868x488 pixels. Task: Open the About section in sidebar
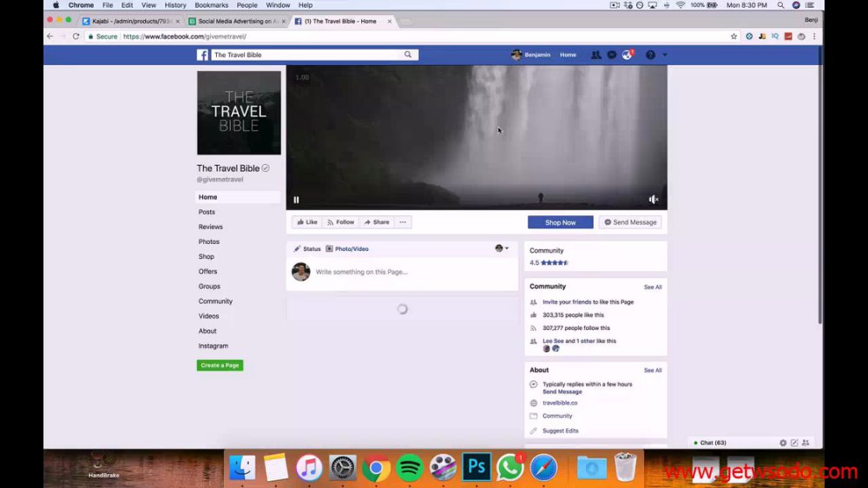click(x=207, y=331)
